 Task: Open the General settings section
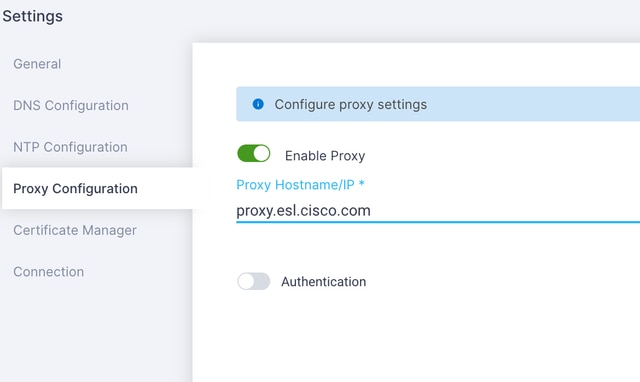coord(37,64)
